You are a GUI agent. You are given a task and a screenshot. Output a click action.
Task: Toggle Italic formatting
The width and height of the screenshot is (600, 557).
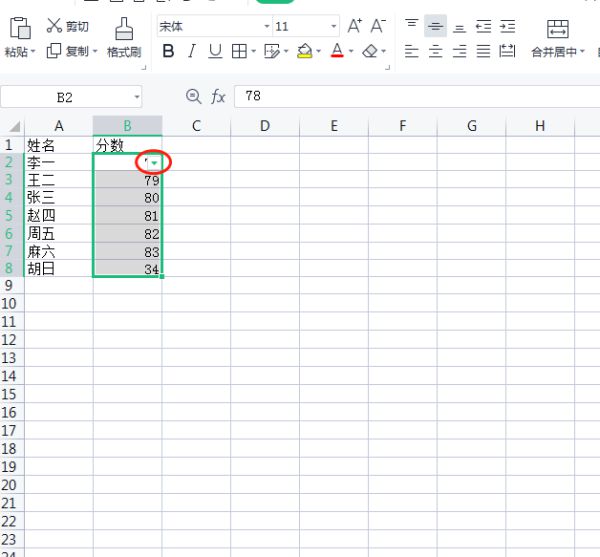(x=192, y=50)
